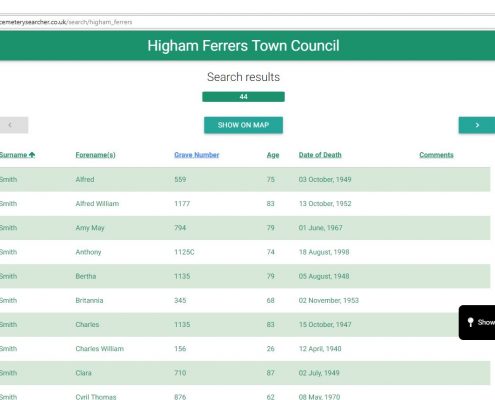This screenshot has width=495, height=400.
Task: Click the previous page arrow button
Action: coord(14,125)
